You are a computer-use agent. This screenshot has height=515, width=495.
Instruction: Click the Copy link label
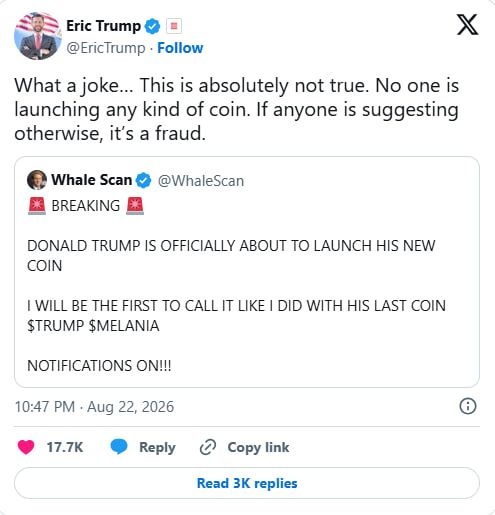coord(258,447)
